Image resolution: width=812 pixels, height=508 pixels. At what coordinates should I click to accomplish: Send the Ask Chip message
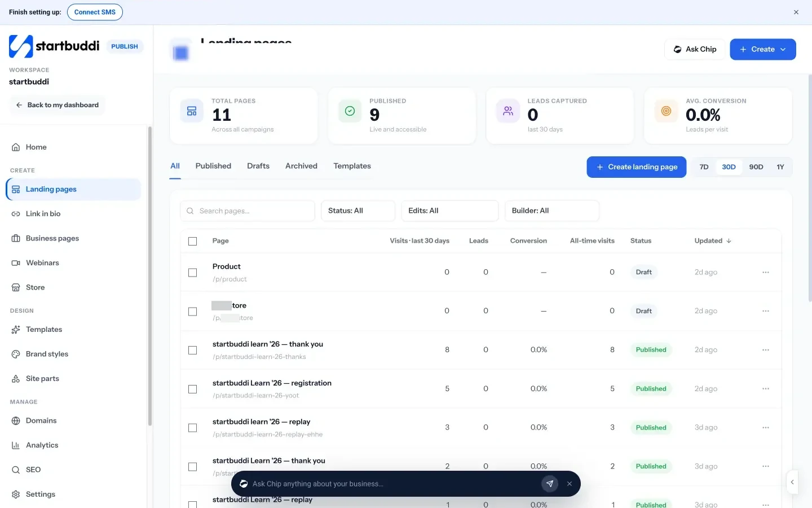coord(550,484)
